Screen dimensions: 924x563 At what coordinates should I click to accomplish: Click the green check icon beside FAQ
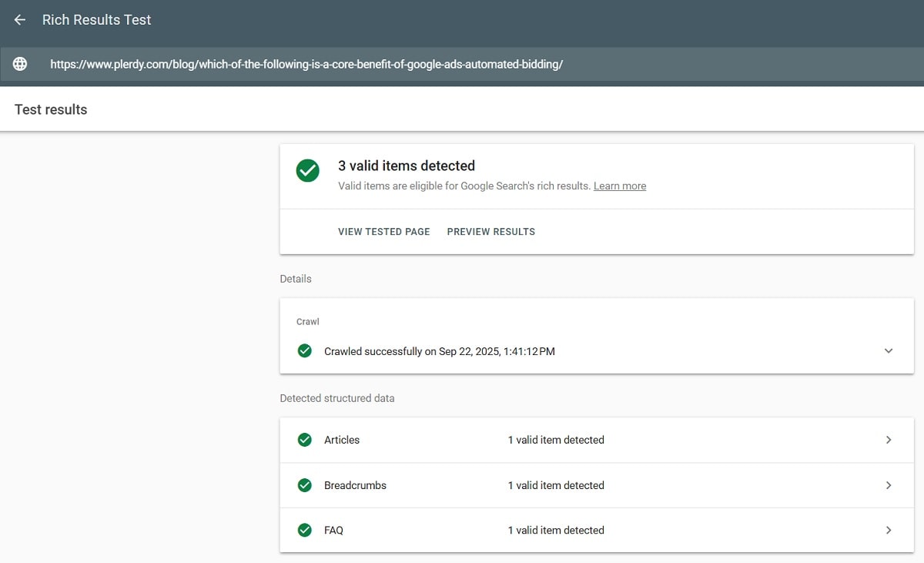pyautogui.click(x=305, y=530)
